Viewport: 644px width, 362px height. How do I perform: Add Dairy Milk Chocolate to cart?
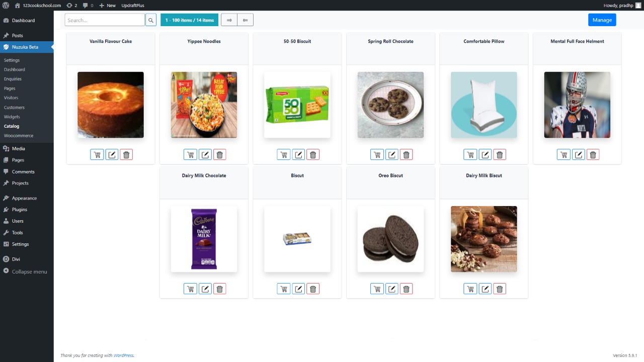pos(190,289)
